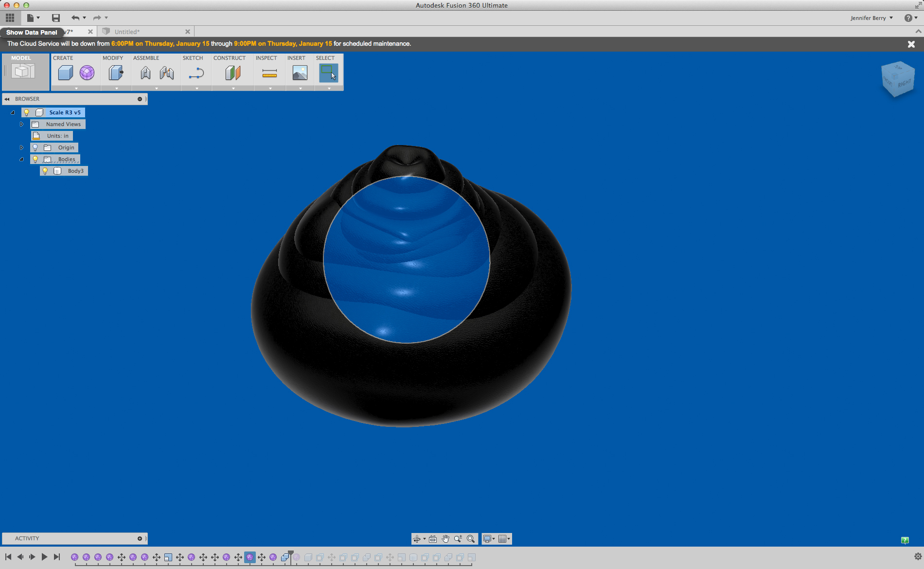This screenshot has width=924, height=569.
Task: Close the v7* document tab
Action: point(90,32)
